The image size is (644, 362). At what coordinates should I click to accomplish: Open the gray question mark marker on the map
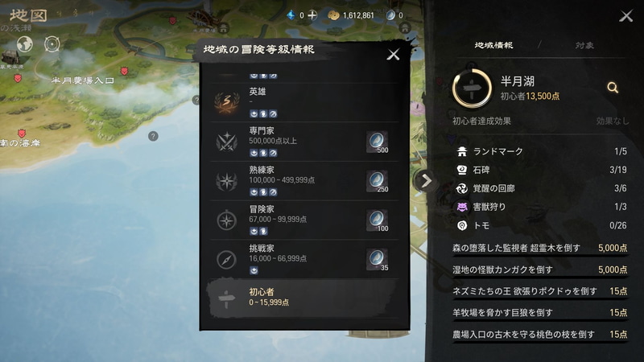(153, 136)
